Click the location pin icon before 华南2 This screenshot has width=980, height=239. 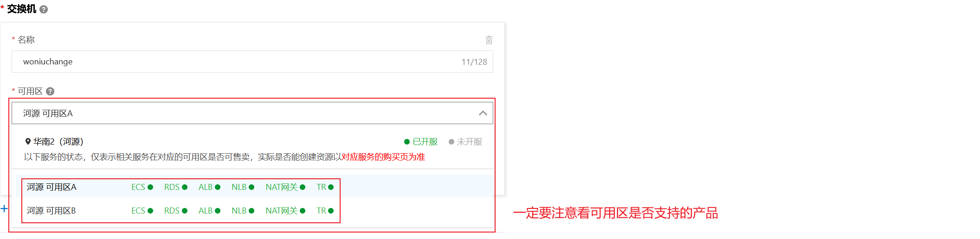click(28, 142)
